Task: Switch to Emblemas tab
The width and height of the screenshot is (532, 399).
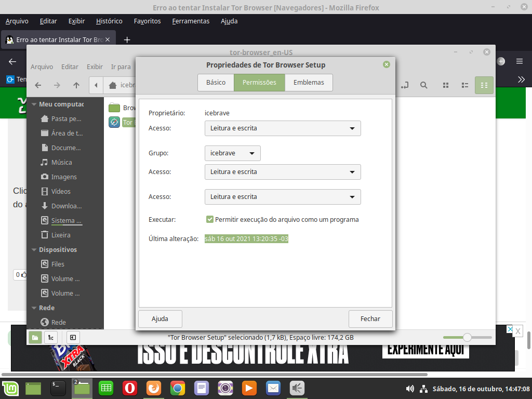Action: 309,83
